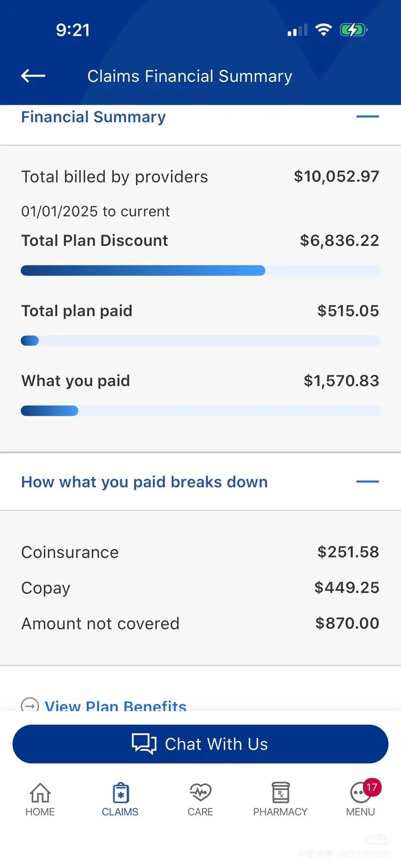Click the Total plan paid progress bar
Image resolution: width=401 pixels, height=868 pixels.
pos(200,341)
